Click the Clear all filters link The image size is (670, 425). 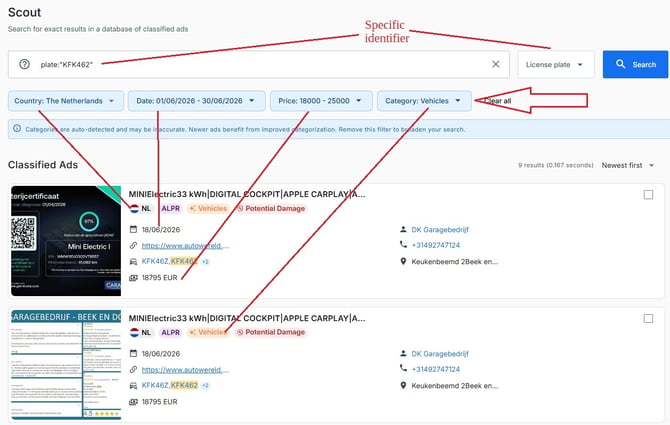[x=498, y=101]
